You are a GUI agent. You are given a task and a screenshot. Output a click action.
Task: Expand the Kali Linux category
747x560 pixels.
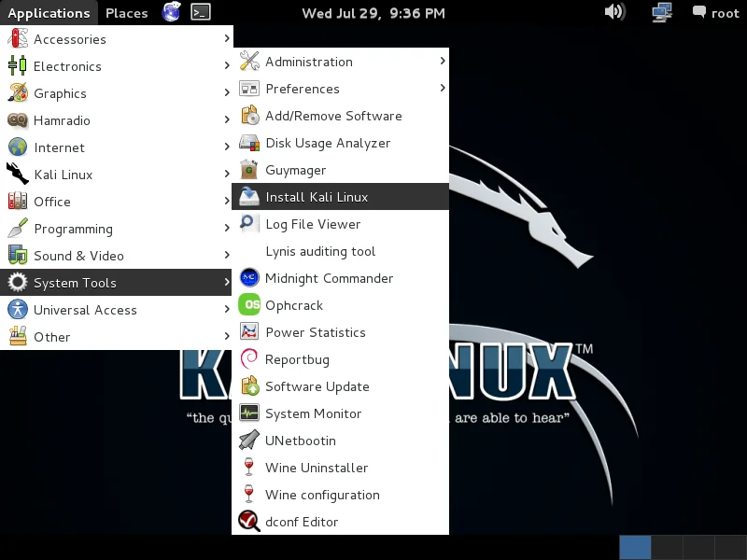(65, 175)
